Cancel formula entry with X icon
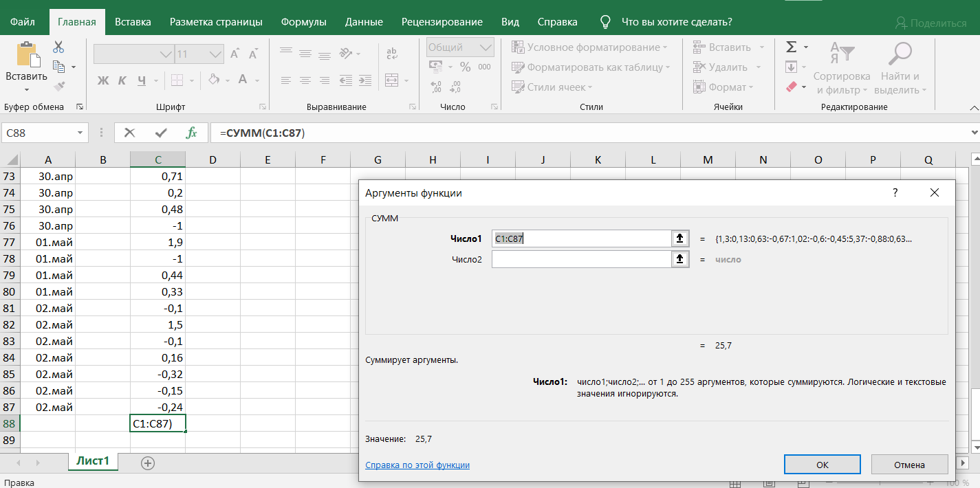Screen dimensions: 980x488 click(x=129, y=133)
